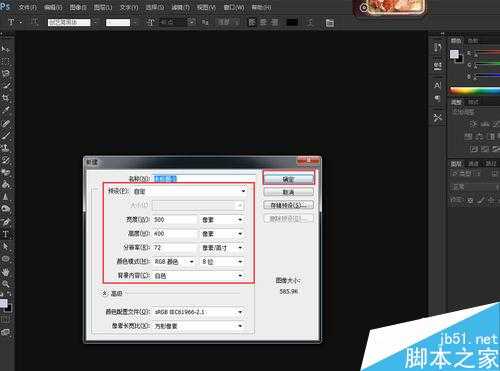
Task: Open the 预设 preset dropdown
Action: [x=190, y=191]
